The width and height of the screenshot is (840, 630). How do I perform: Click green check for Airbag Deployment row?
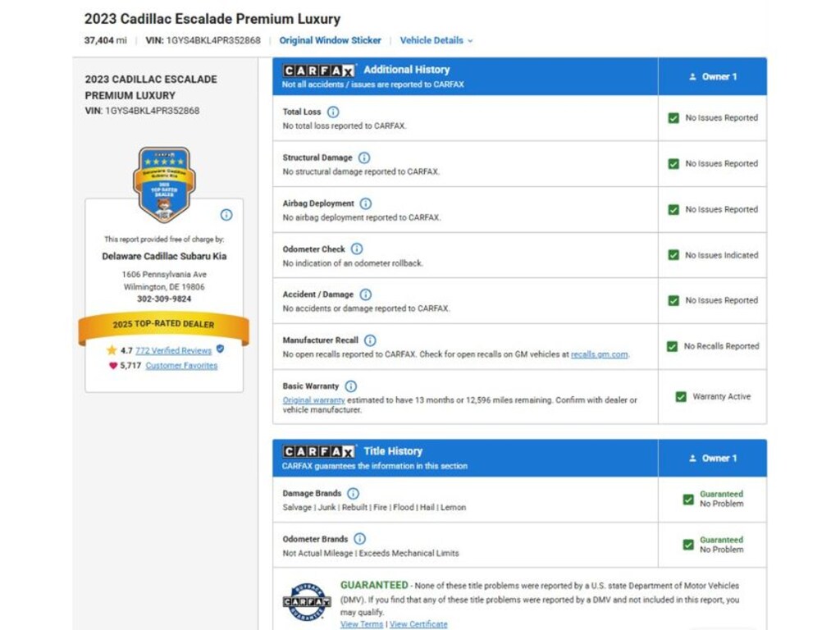[673, 209]
